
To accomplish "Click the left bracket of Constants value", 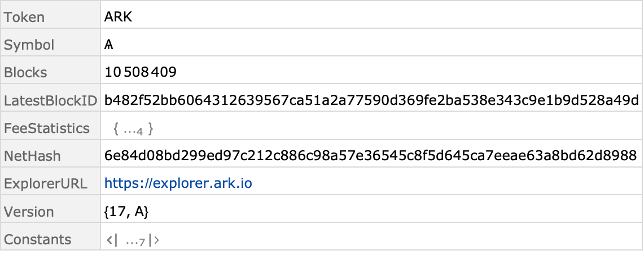I will coord(112,240).
